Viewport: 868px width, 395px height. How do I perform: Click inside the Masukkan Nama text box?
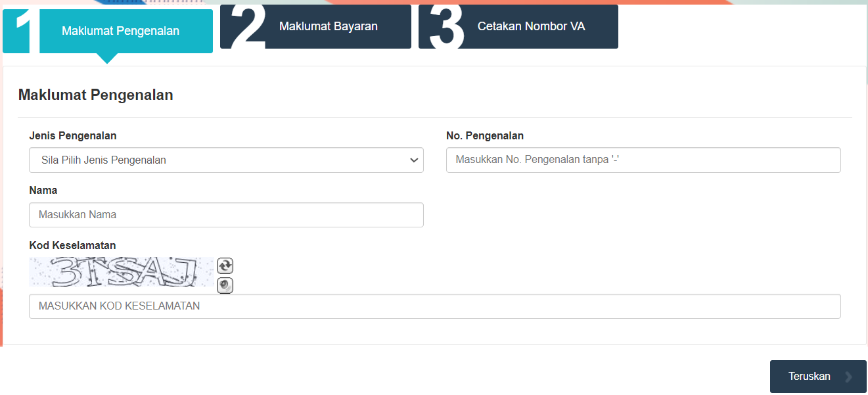[x=226, y=215]
